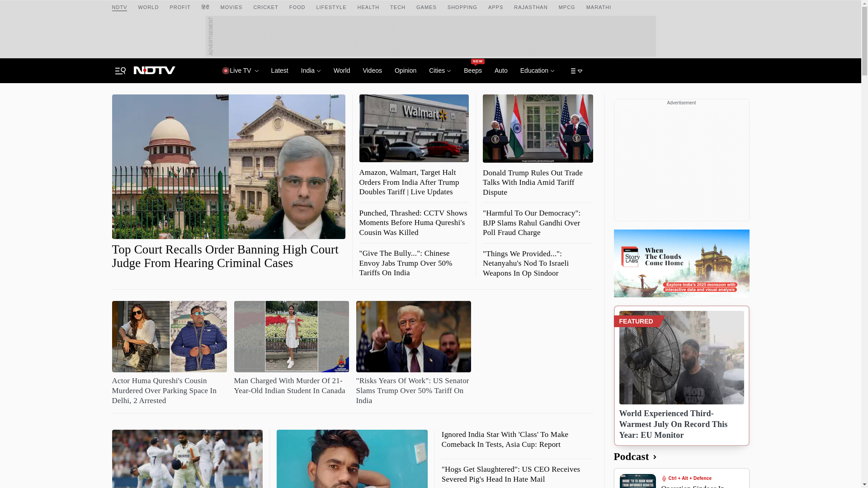The image size is (868, 488).
Task: Open Chinese Envoy Jabs Trump story
Action: (x=406, y=263)
